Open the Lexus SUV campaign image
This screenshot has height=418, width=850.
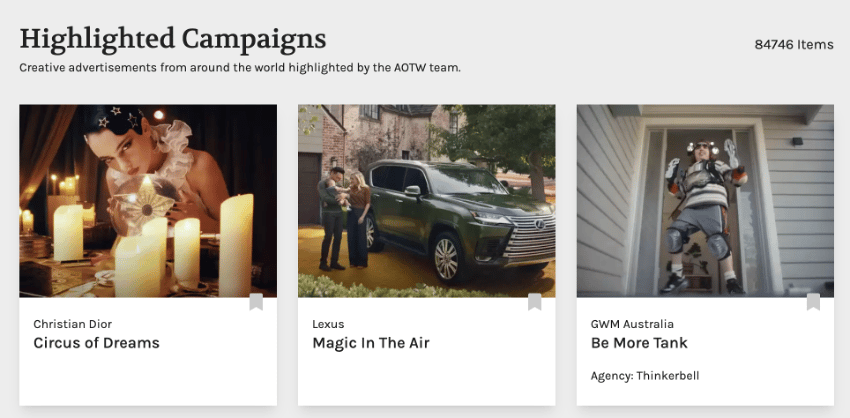pos(427,201)
